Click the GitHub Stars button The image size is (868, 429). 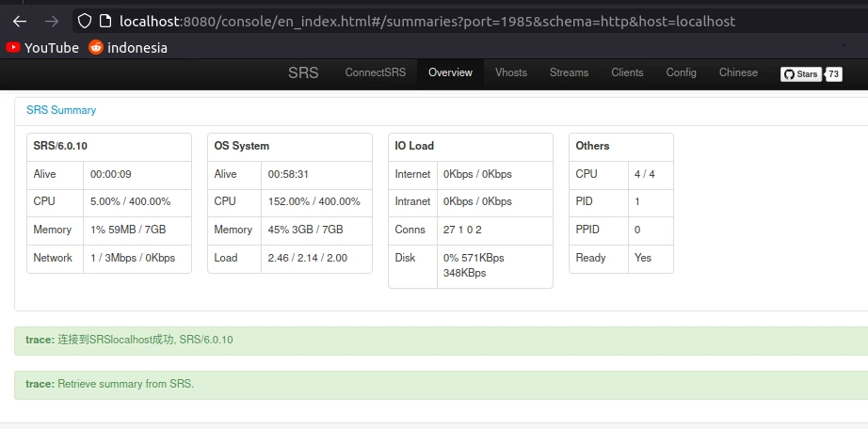coord(801,74)
